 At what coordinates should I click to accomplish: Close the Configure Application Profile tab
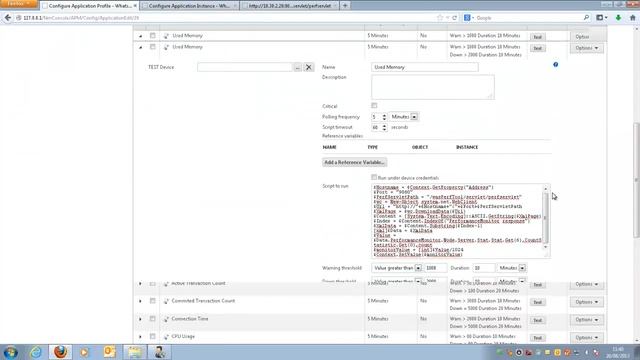tap(135, 6)
